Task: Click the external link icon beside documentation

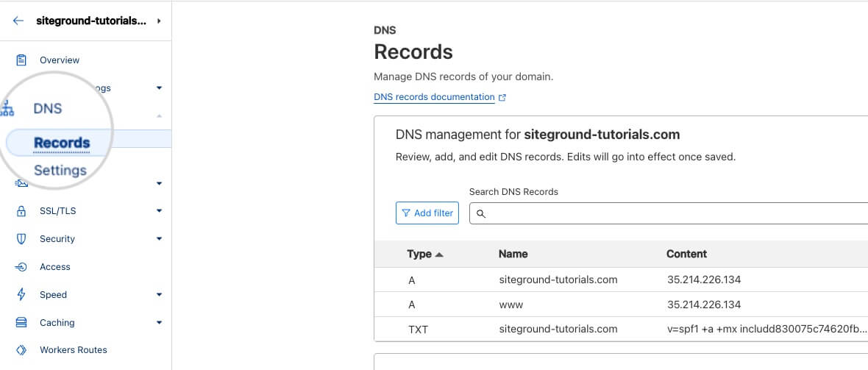Action: click(x=502, y=98)
